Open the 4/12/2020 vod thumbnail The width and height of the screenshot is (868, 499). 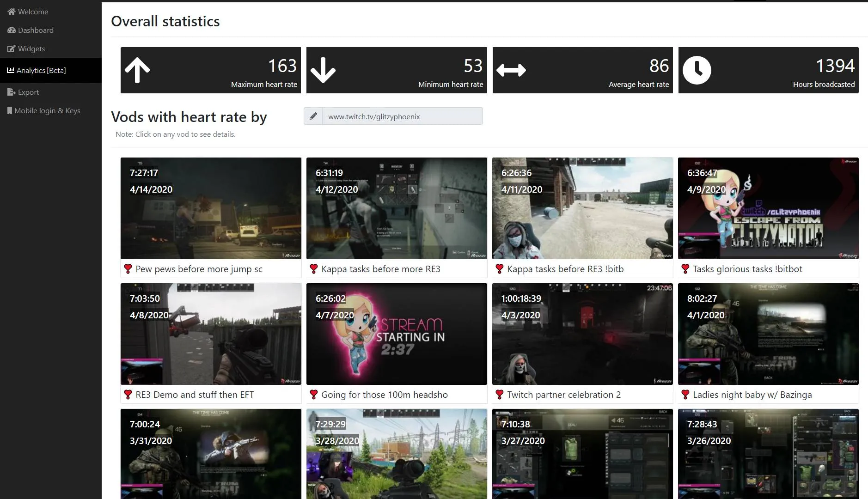pos(397,208)
